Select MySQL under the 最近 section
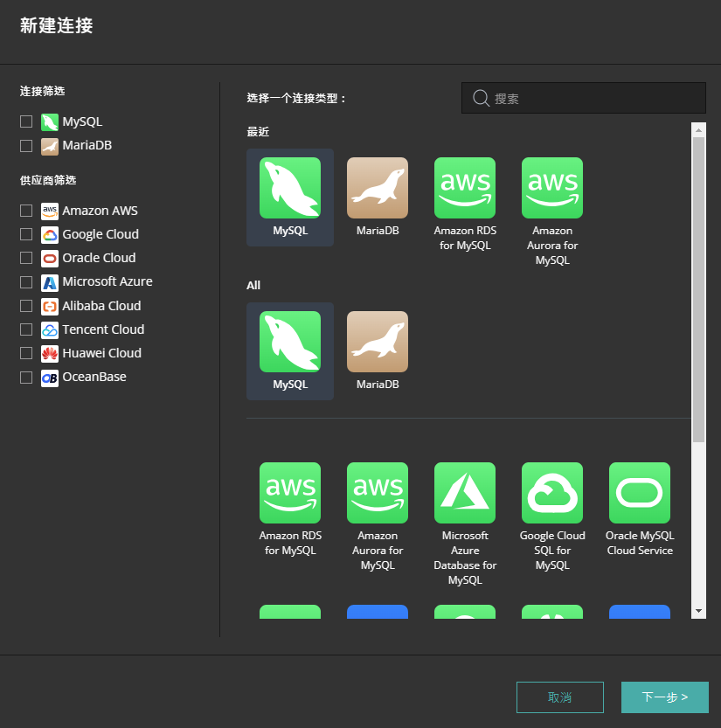Screen dimensions: 721x728 (289, 198)
